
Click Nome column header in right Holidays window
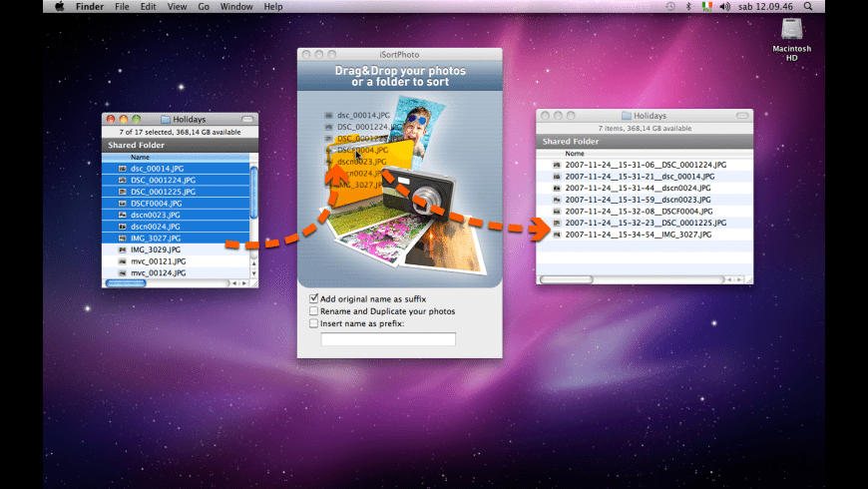pos(645,154)
